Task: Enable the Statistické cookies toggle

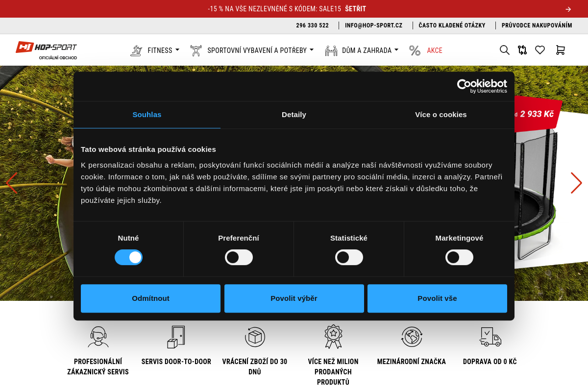Action: tap(349, 257)
